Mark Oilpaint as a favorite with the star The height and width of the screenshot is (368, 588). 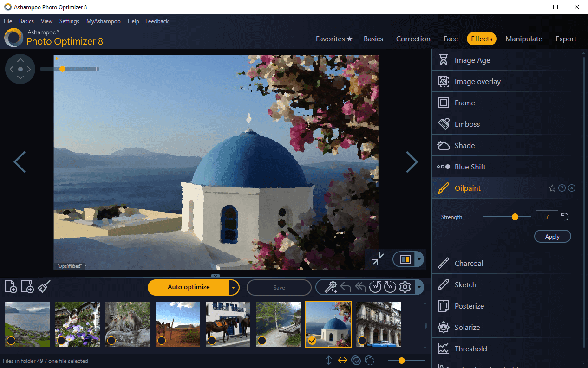pyautogui.click(x=552, y=187)
